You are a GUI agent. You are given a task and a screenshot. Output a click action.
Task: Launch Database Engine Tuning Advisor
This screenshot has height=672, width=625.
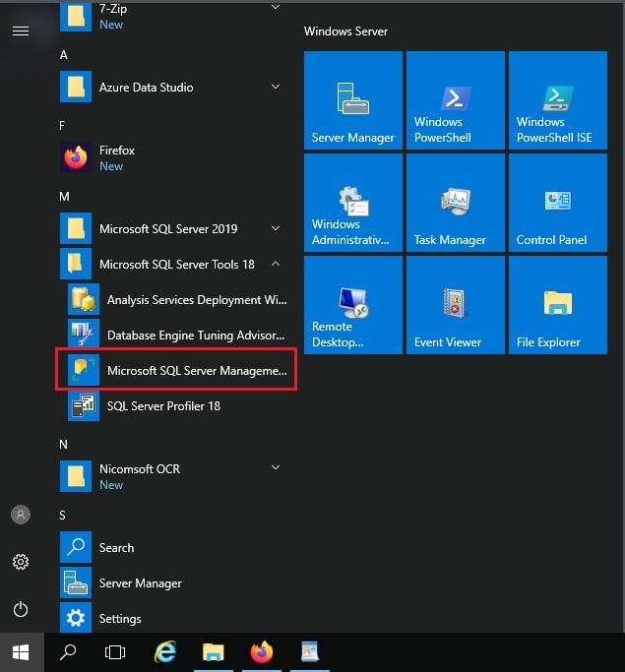tap(176, 335)
